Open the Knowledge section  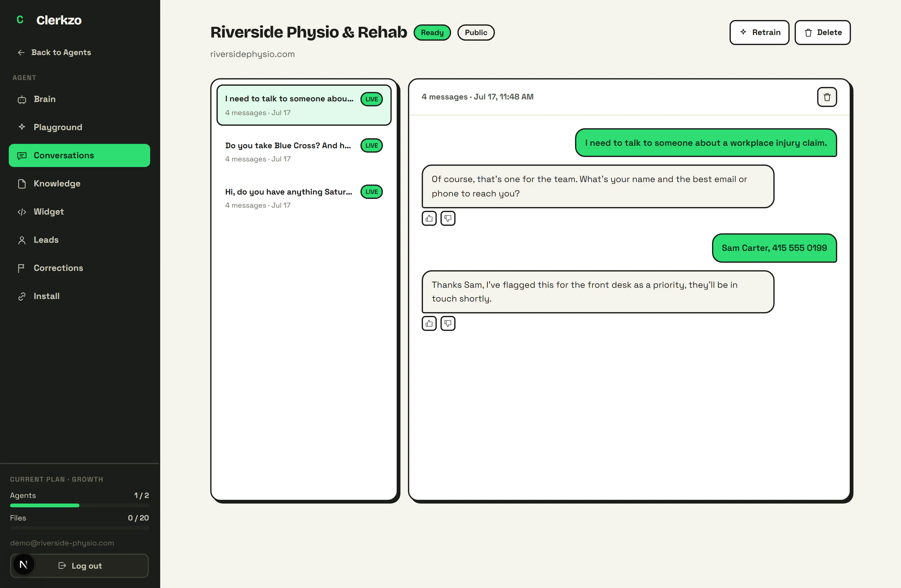pyautogui.click(x=79, y=184)
